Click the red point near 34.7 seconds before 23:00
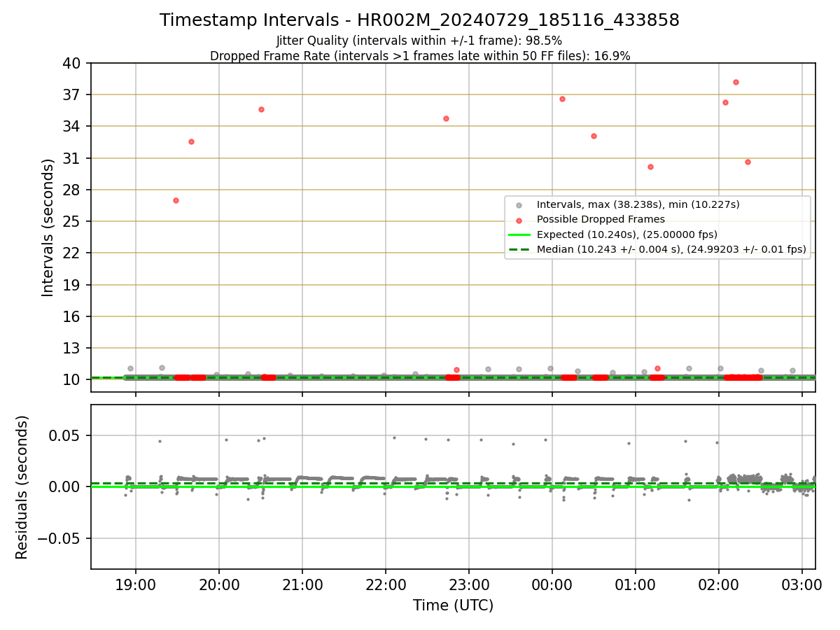Image resolution: width=840 pixels, height=630 pixels. pyautogui.click(x=446, y=118)
